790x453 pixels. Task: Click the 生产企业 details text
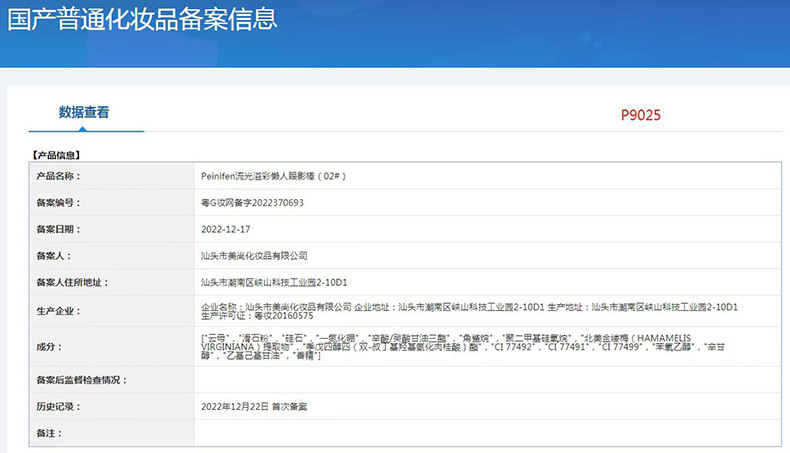469,311
